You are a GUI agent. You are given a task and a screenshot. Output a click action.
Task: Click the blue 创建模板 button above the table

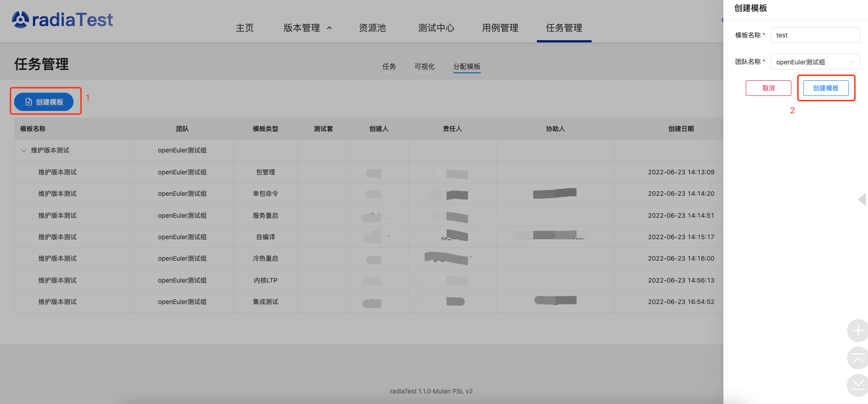(x=44, y=102)
